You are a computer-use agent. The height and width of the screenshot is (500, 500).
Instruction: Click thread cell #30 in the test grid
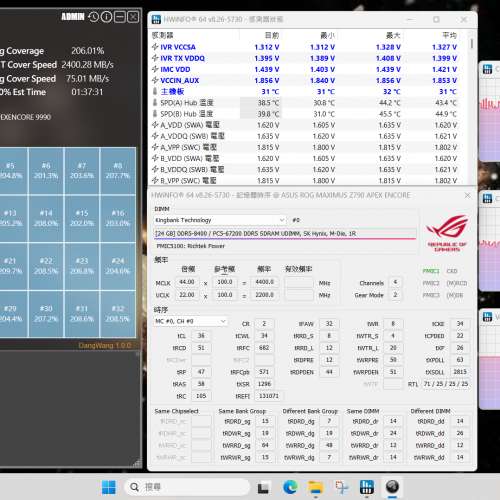(x=46, y=314)
